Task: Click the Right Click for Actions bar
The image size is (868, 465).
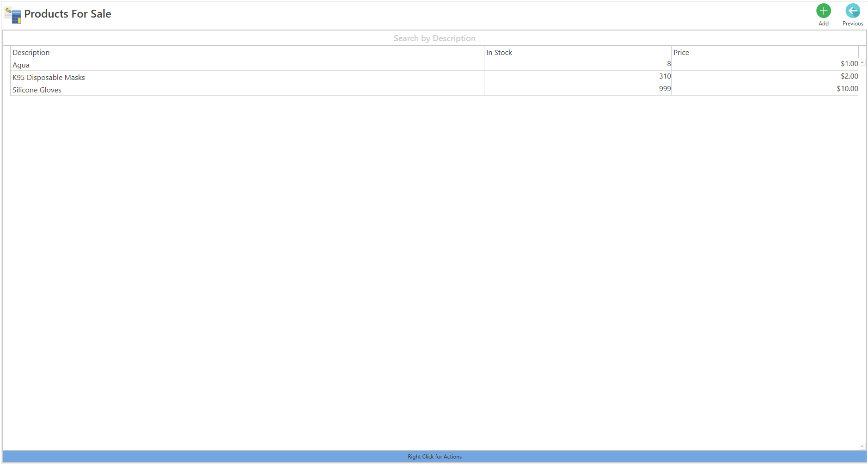Action: pos(434,457)
